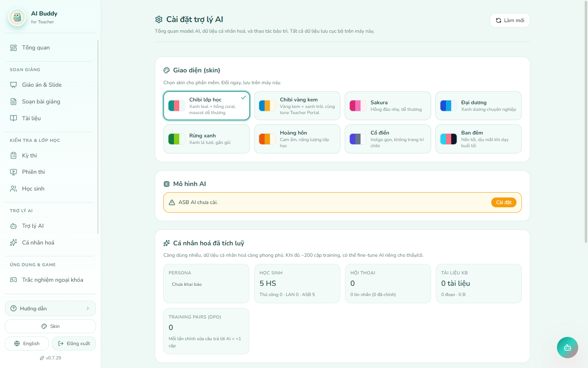Click the chip icon next to Mô hình AI
The width and height of the screenshot is (588, 368).
(x=167, y=184)
